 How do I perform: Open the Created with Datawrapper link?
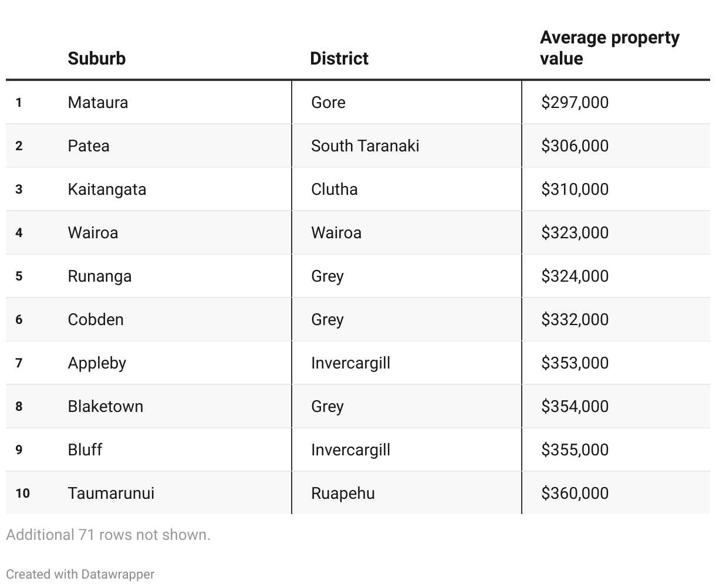80,574
